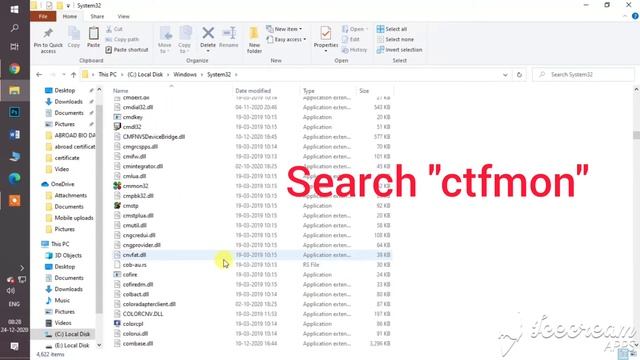
Task: Open Photoshop from the taskbar
Action: click(x=14, y=112)
